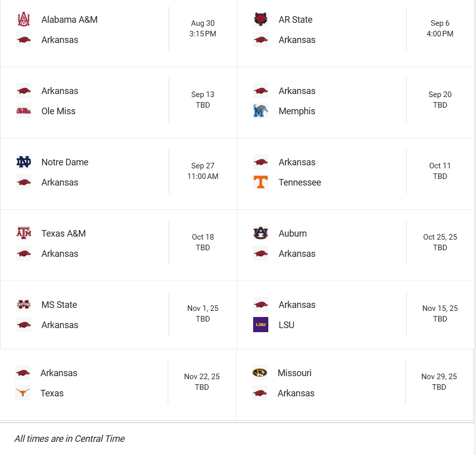Click the Texas Longhorns logo
This screenshot has height=455, width=476.
(23, 393)
